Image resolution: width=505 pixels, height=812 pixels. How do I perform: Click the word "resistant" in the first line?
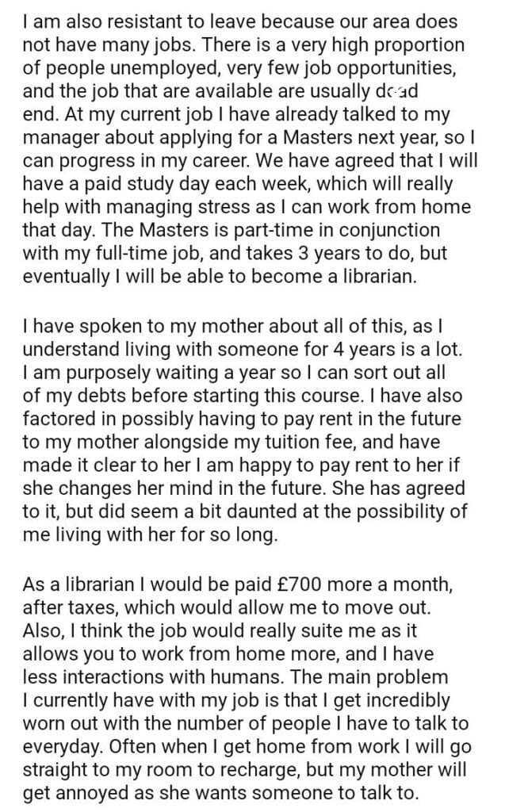click(117, 18)
